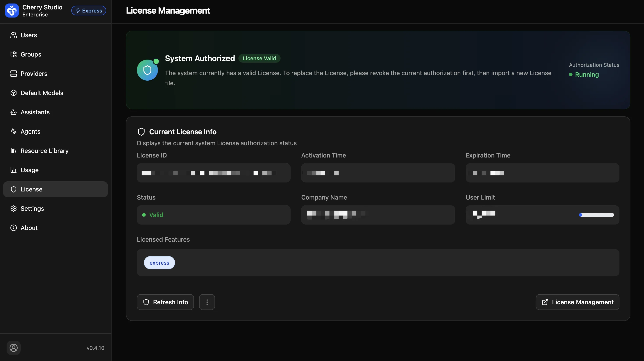Click the About info icon
The image size is (644, 361).
[14, 228]
